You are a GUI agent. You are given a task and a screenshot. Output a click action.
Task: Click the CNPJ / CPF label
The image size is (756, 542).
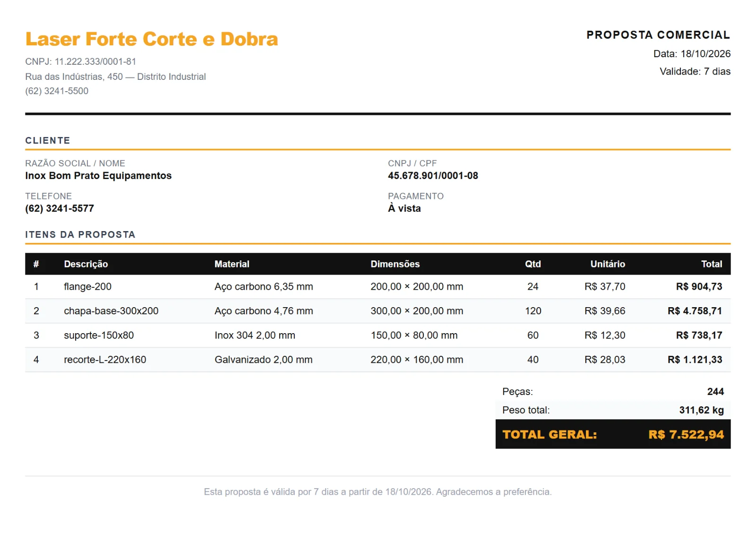412,163
